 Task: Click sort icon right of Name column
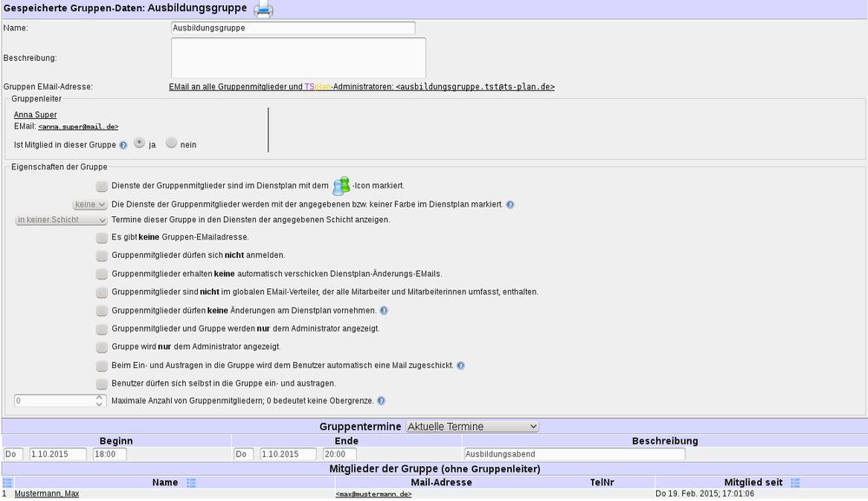pos(191,483)
